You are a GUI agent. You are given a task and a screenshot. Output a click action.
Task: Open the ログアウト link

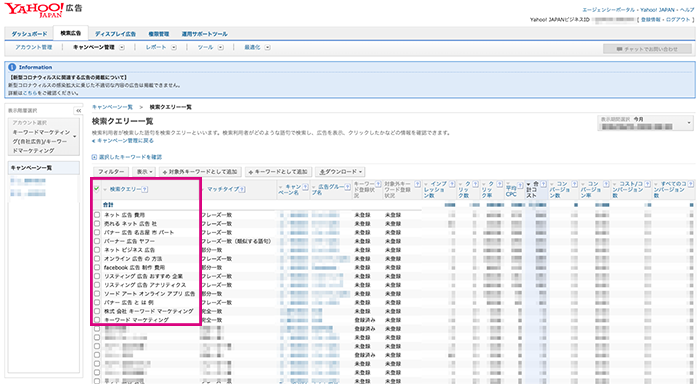[x=679, y=20]
